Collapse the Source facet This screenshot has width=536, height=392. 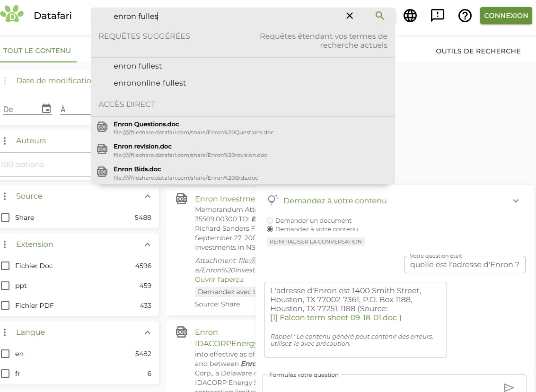pos(148,196)
